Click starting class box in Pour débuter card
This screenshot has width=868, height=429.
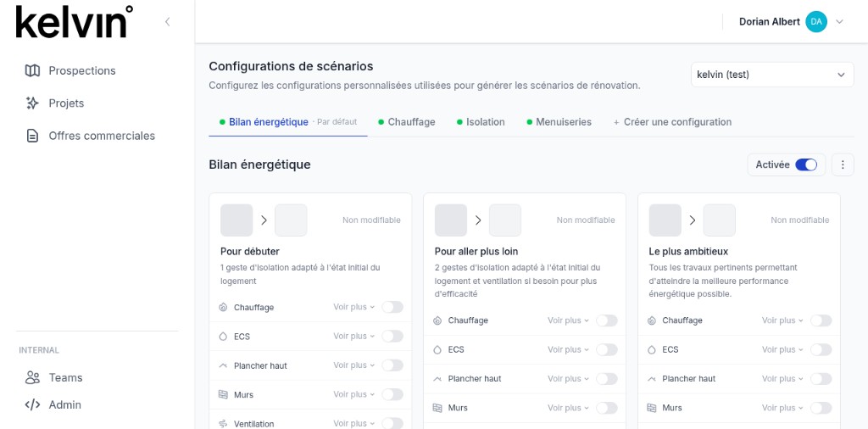(236, 220)
